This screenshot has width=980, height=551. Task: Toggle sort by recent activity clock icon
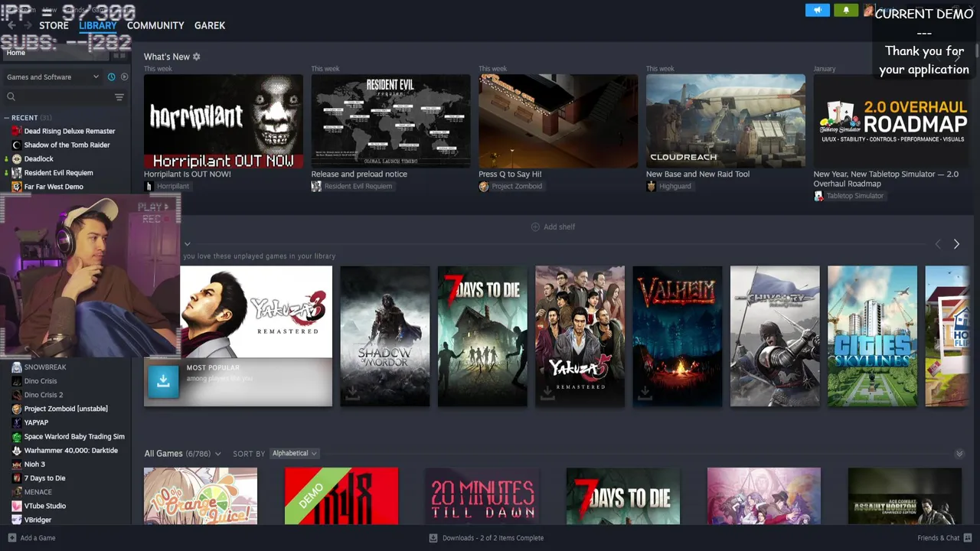coord(111,77)
